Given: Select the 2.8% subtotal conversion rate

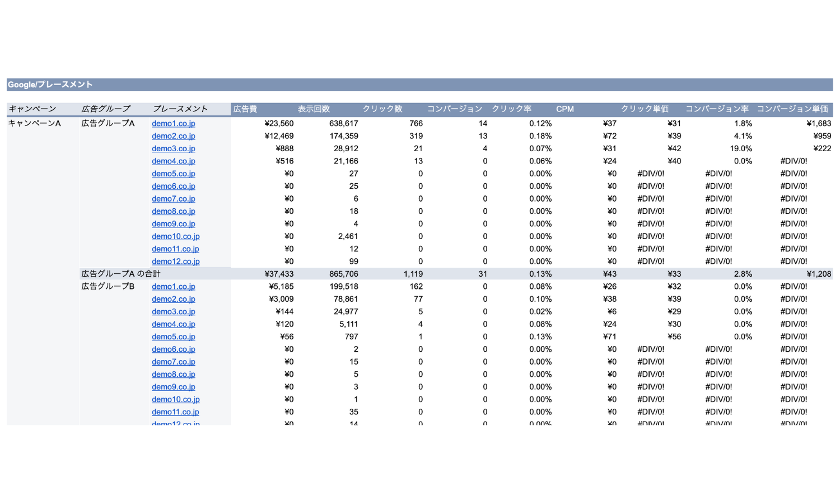Looking at the screenshot, I should 743,274.
